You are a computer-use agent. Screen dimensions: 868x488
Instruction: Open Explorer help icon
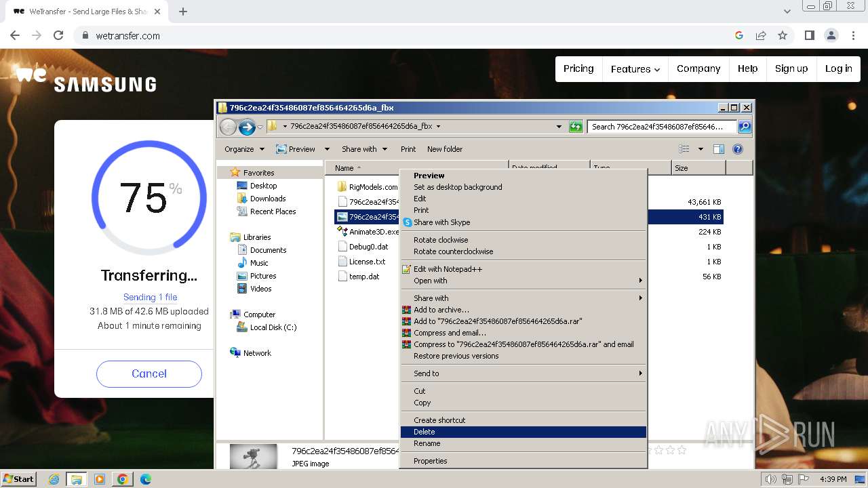[738, 149]
